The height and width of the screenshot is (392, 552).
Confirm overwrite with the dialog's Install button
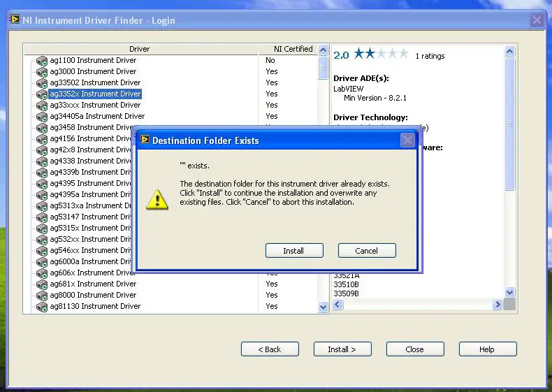(x=294, y=250)
